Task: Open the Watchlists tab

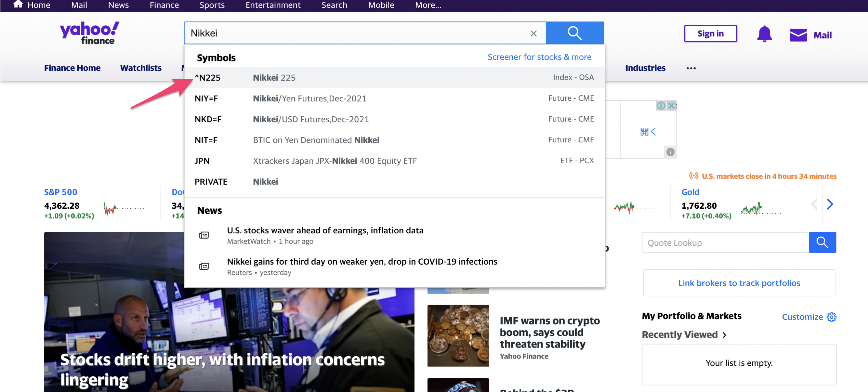Action: [x=140, y=68]
